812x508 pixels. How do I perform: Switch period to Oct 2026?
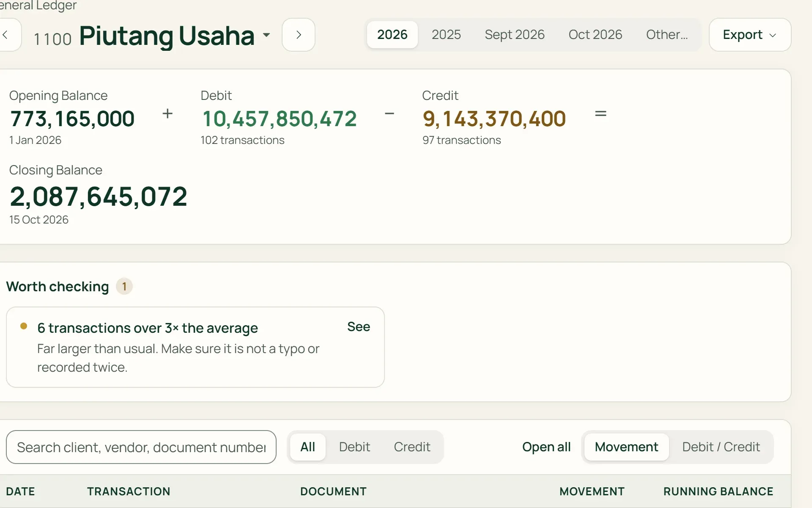[x=595, y=35]
